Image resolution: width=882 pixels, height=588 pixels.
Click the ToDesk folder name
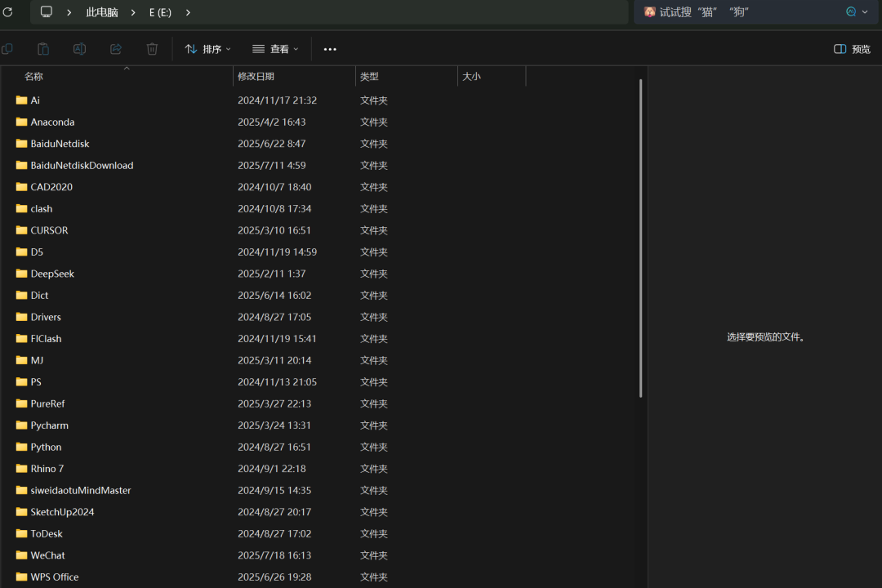click(x=47, y=534)
